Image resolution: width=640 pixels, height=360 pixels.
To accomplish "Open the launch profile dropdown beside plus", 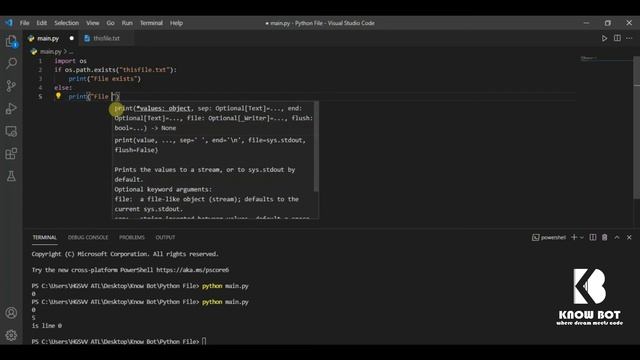I will point(582,237).
